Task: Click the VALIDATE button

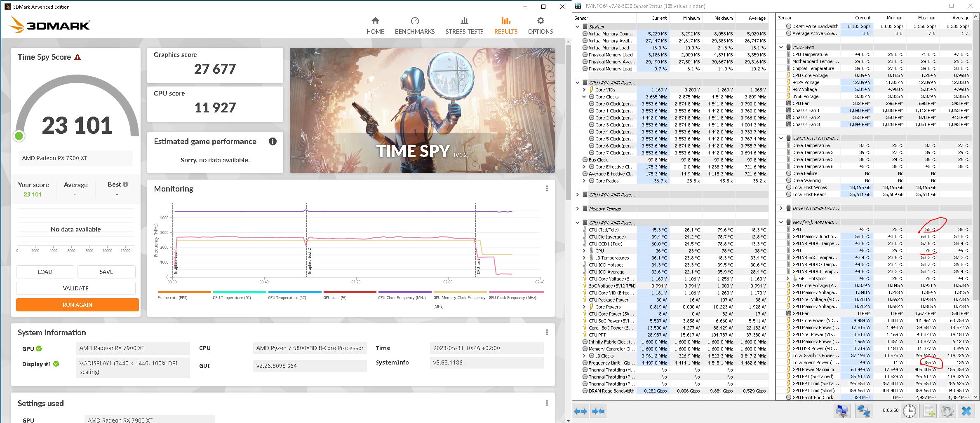Action: [76, 288]
